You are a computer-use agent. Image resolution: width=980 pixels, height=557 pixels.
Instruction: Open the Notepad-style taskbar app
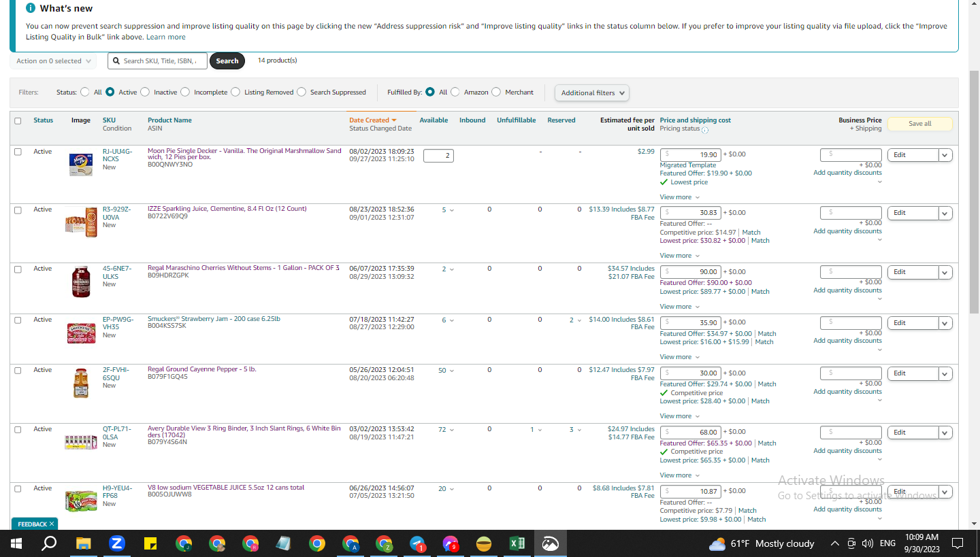click(284, 543)
